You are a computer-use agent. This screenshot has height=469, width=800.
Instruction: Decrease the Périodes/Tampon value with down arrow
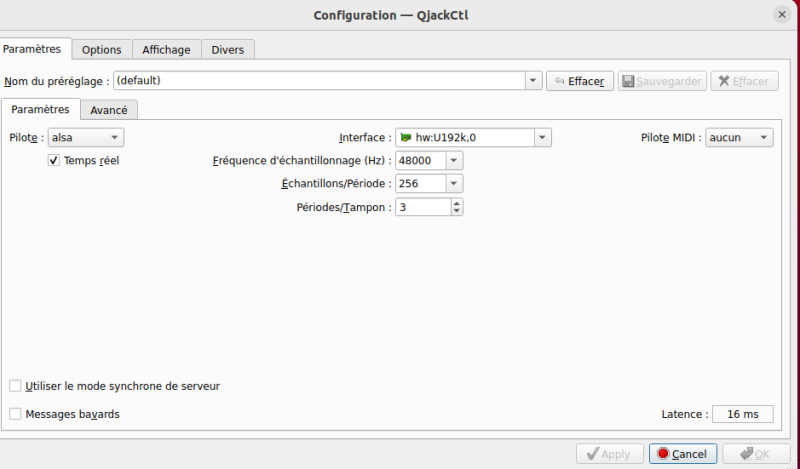(457, 211)
